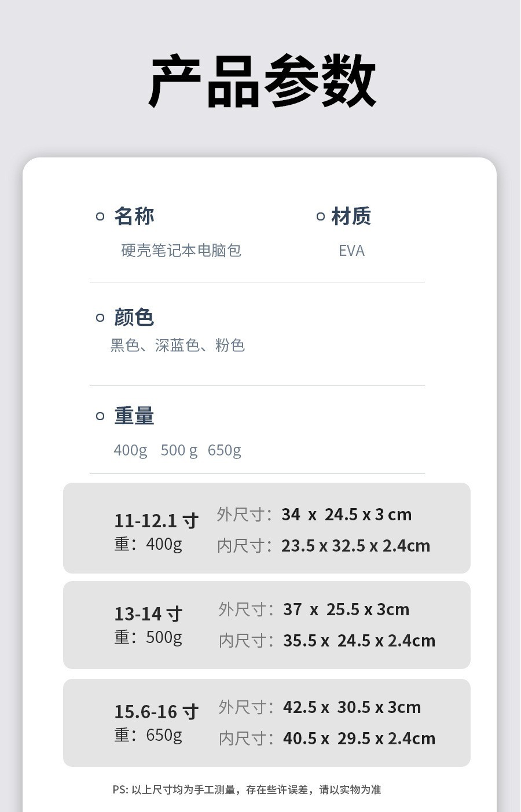Click outer dimension 42.5 x 30.5 x 3cm
Viewport: 521px width, 812px height.
pyautogui.click(x=352, y=707)
